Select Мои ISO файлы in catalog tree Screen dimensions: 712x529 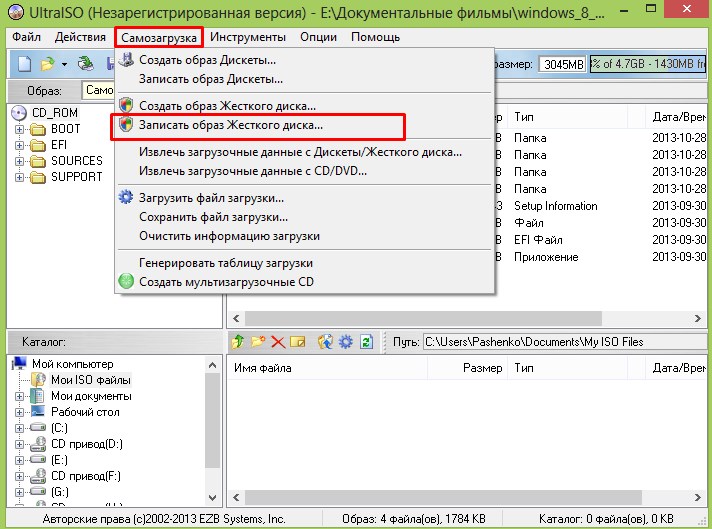(x=90, y=380)
